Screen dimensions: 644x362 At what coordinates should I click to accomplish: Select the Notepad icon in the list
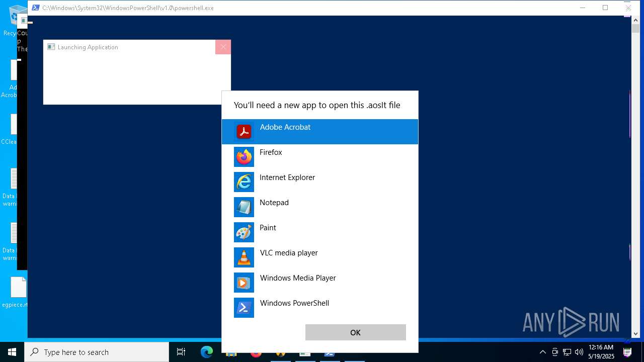coord(244,207)
